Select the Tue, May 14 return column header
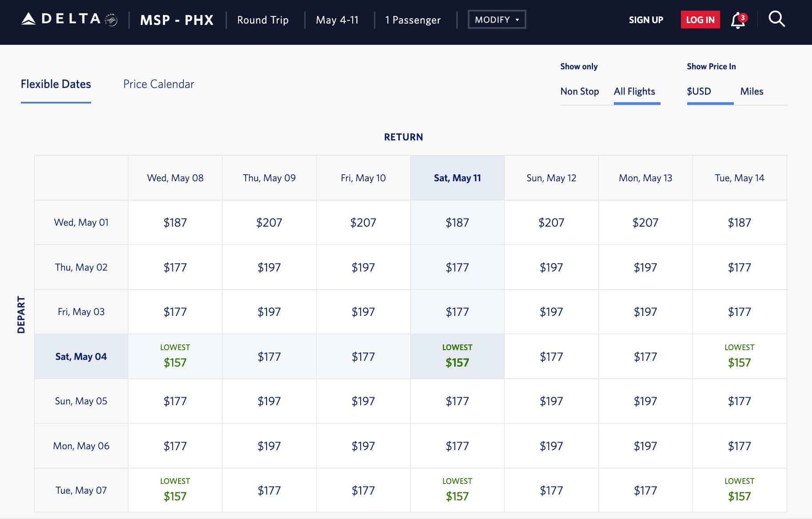812x519 pixels. click(x=739, y=177)
